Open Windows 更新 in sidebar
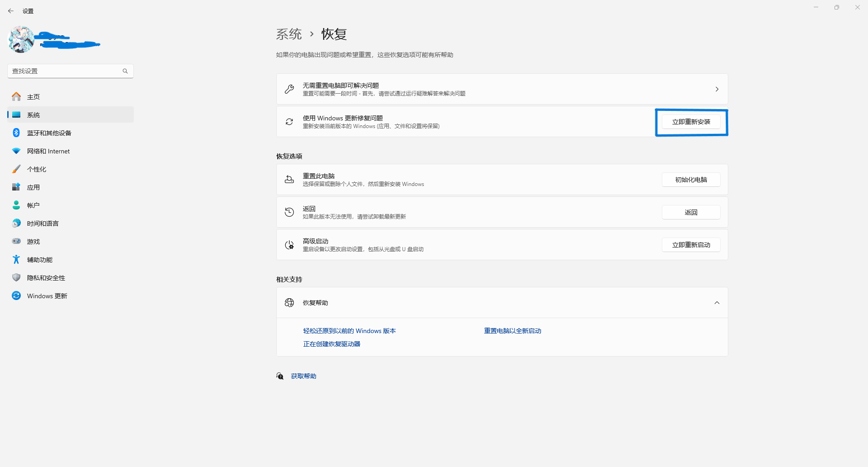This screenshot has width=868, height=467. point(71,295)
